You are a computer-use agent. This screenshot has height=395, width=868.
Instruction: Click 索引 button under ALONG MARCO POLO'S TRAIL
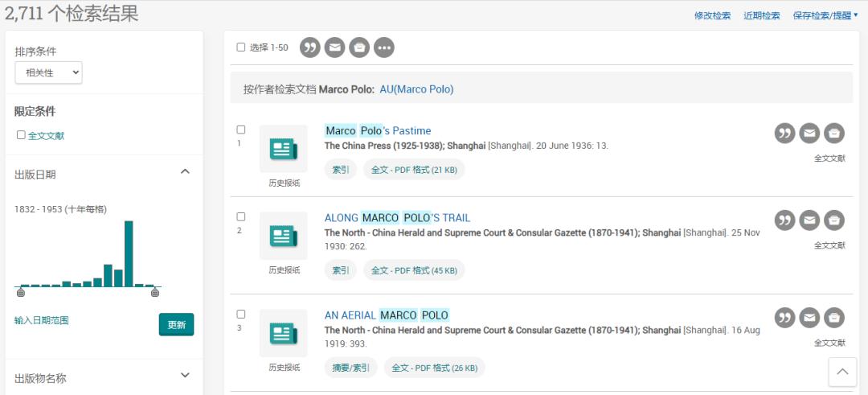pos(341,270)
